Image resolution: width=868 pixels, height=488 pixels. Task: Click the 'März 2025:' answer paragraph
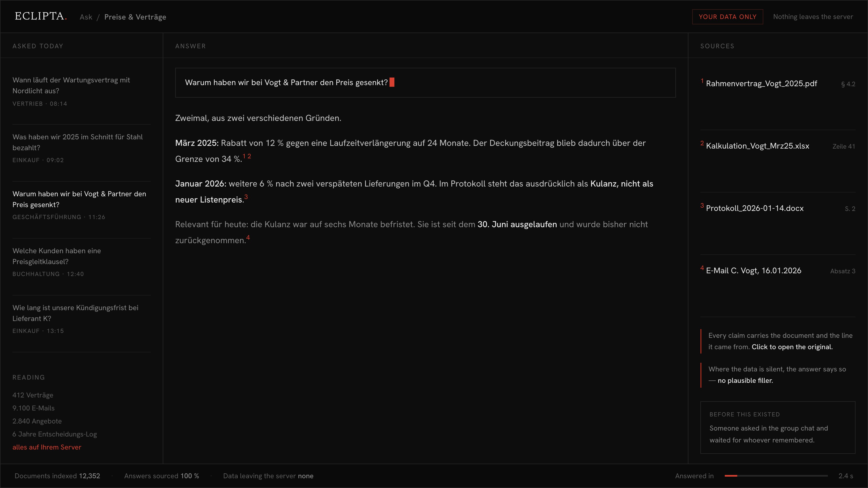pos(410,151)
